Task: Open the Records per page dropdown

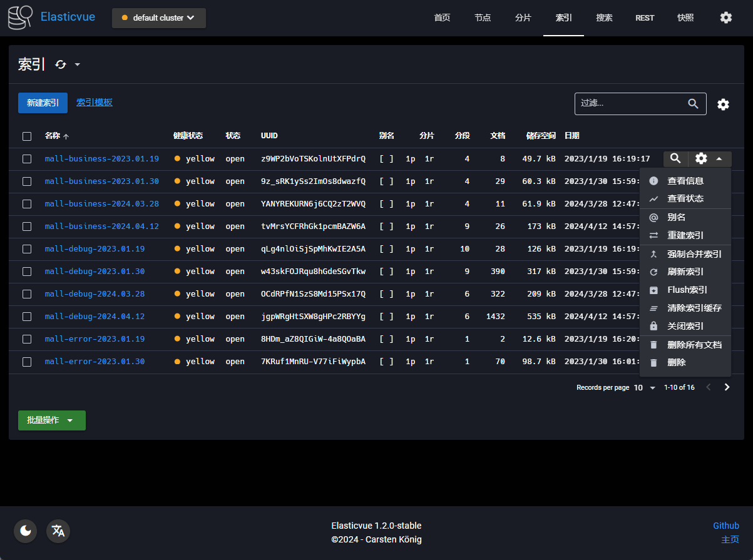Action: coord(645,388)
